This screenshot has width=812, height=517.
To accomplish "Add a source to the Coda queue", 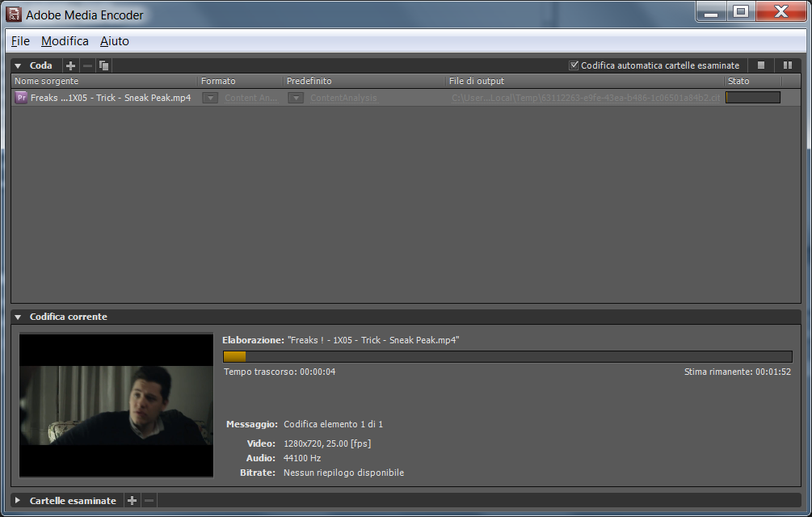I will tap(71, 65).
